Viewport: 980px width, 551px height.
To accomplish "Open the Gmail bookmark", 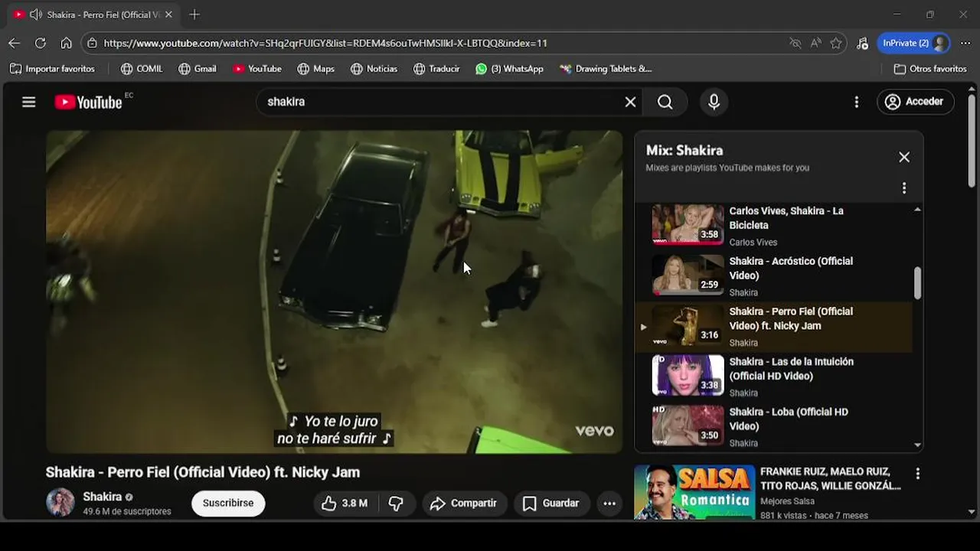I will tap(198, 69).
